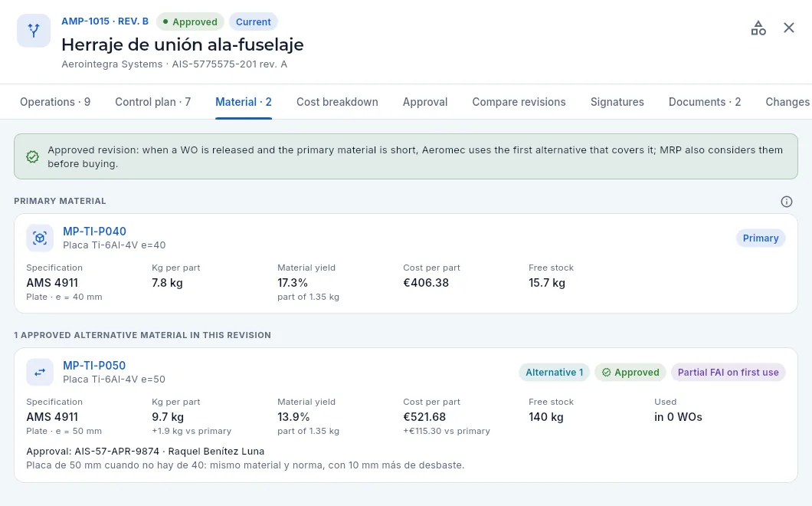This screenshot has height=506, width=812.
Task: Open material link MP-TI-P040
Action: 95,232
